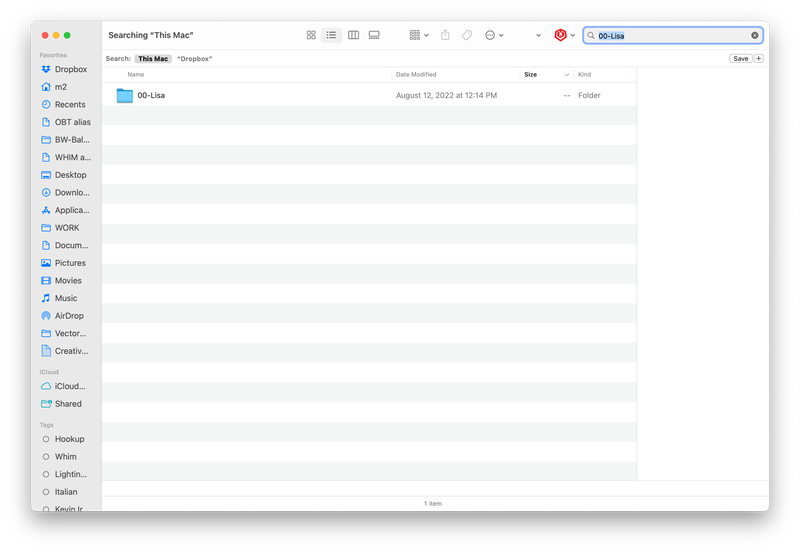
Task: Click the Save search button
Action: 740,59
